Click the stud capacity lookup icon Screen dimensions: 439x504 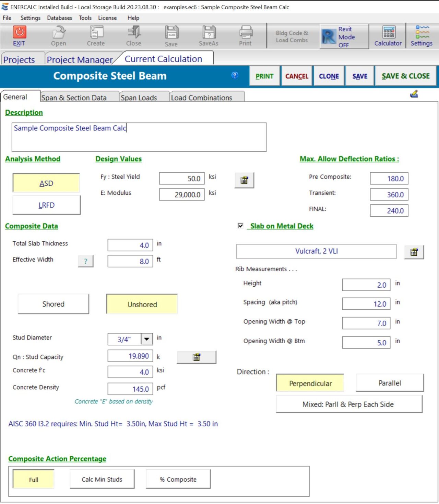point(197,357)
